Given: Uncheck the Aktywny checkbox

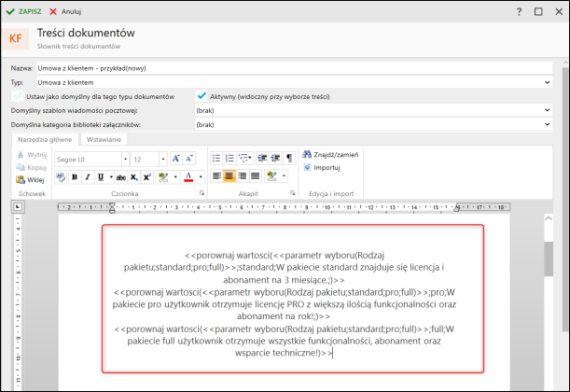Looking at the screenshot, I should pyautogui.click(x=202, y=96).
